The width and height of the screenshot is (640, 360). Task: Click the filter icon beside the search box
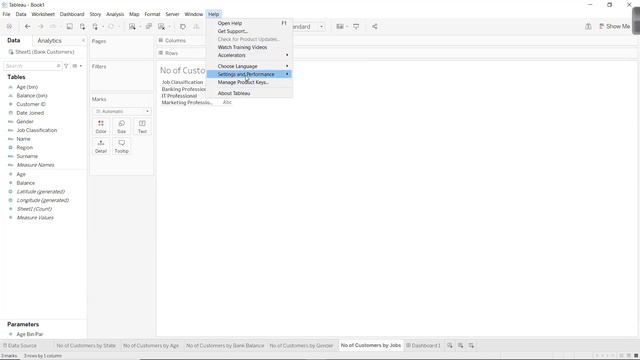(x=66, y=66)
